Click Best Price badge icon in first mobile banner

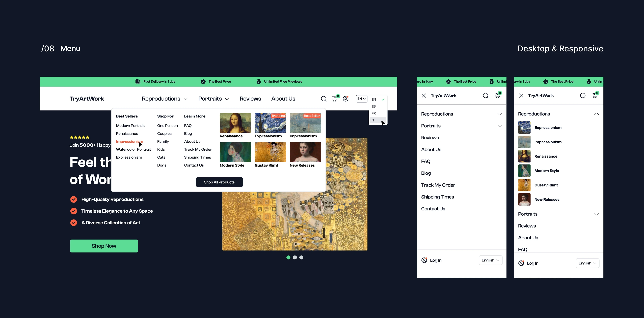[x=448, y=81]
